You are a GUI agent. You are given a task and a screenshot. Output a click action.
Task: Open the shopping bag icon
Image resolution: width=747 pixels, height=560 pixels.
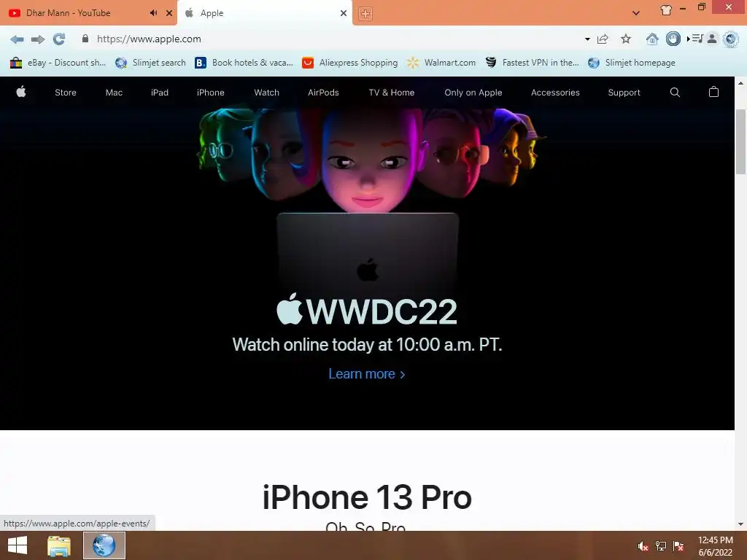(x=713, y=92)
